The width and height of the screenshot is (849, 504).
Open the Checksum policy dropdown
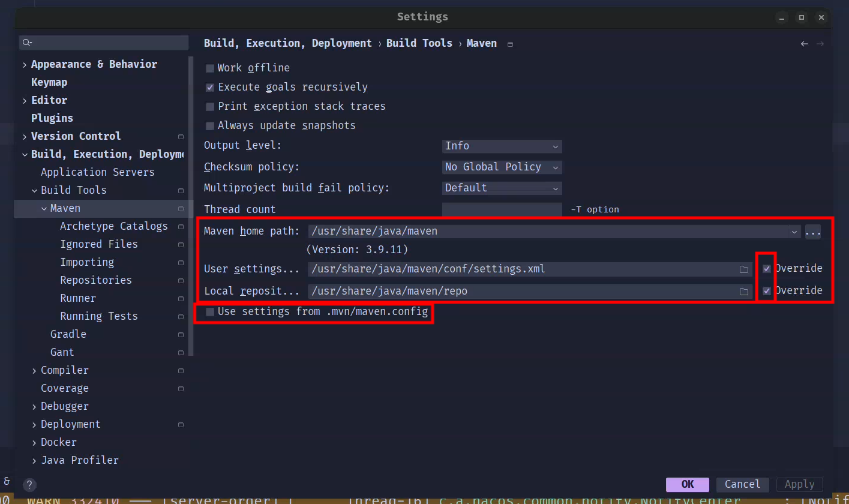coord(502,167)
